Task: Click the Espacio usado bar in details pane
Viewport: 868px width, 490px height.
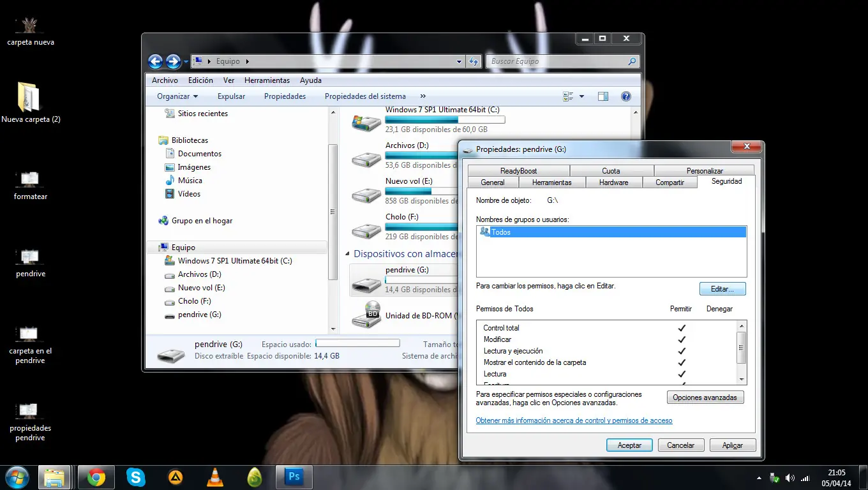Action: pos(357,343)
